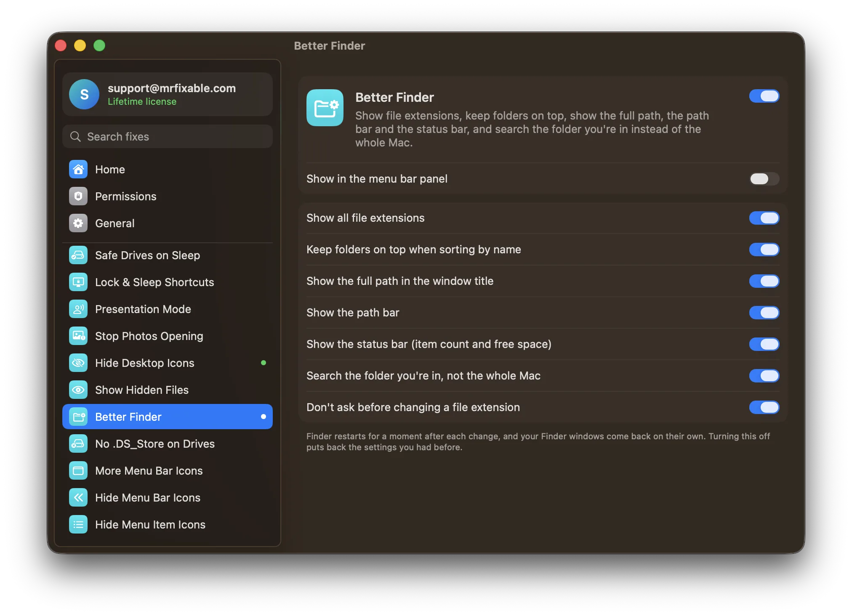852x616 pixels.
Task: Toggle Show the status bar switch
Action: tap(764, 344)
